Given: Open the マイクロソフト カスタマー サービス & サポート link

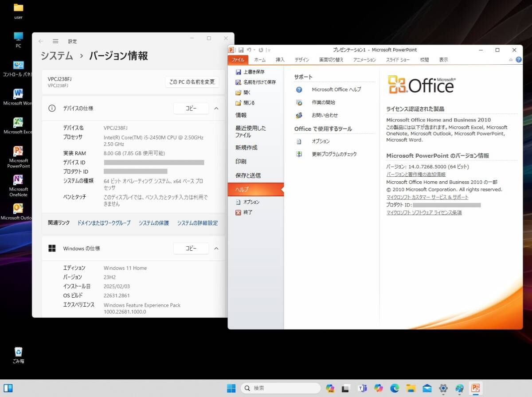Looking at the screenshot, I should click(427, 197).
